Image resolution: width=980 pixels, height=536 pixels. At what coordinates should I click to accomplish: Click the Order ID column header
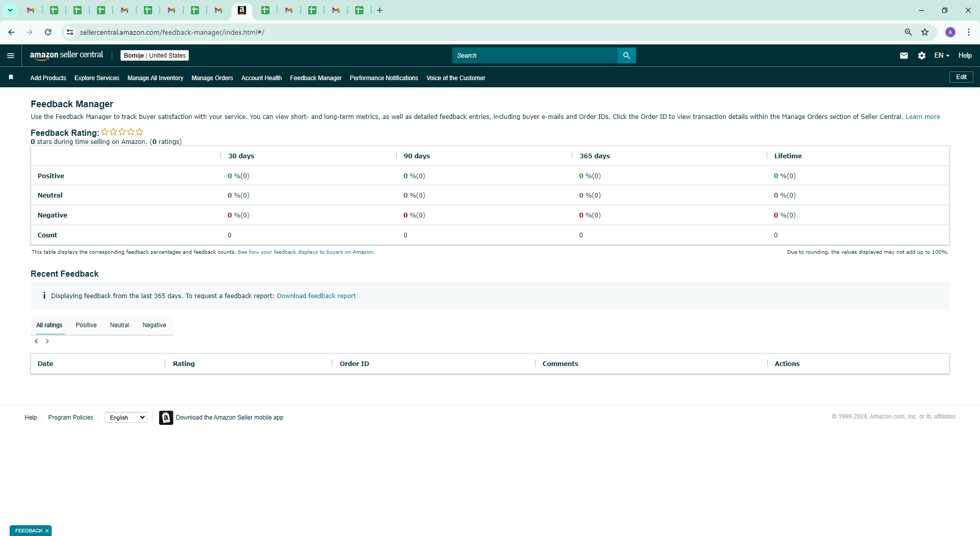point(354,364)
